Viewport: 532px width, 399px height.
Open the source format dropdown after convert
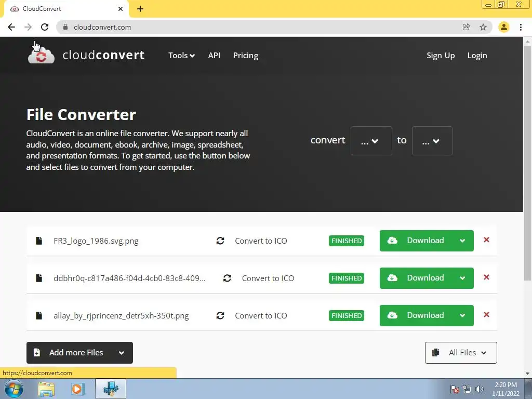click(x=371, y=141)
